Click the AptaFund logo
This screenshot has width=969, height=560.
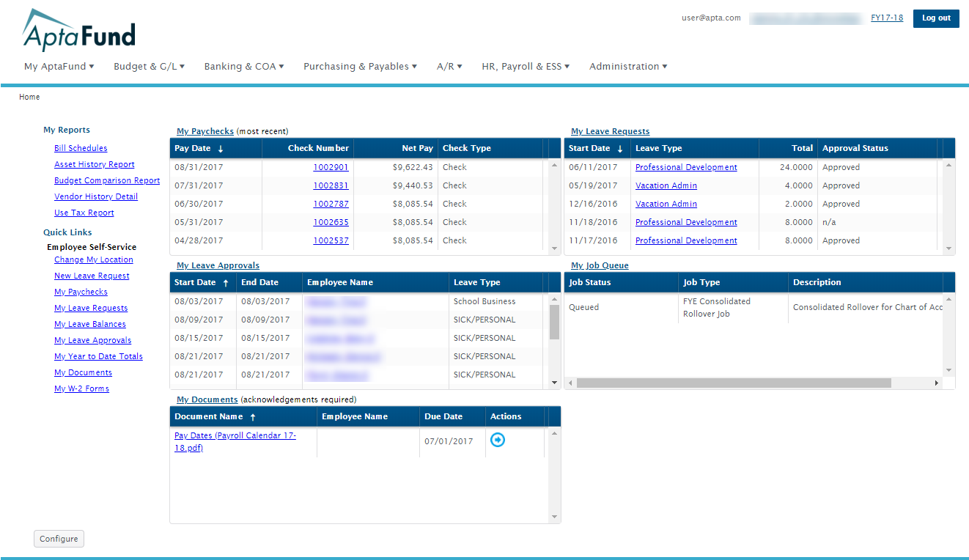(79, 31)
